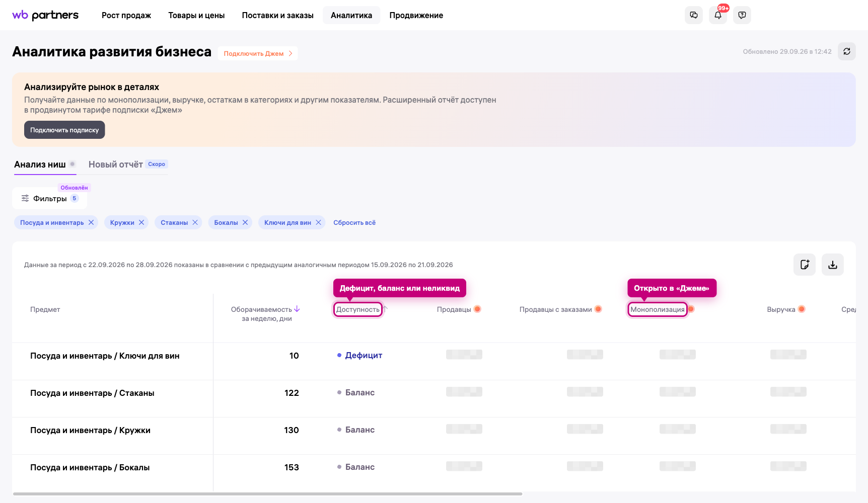Screen dimensions: 868x503
Task: Open the chat messages icon
Action: pyautogui.click(x=694, y=15)
